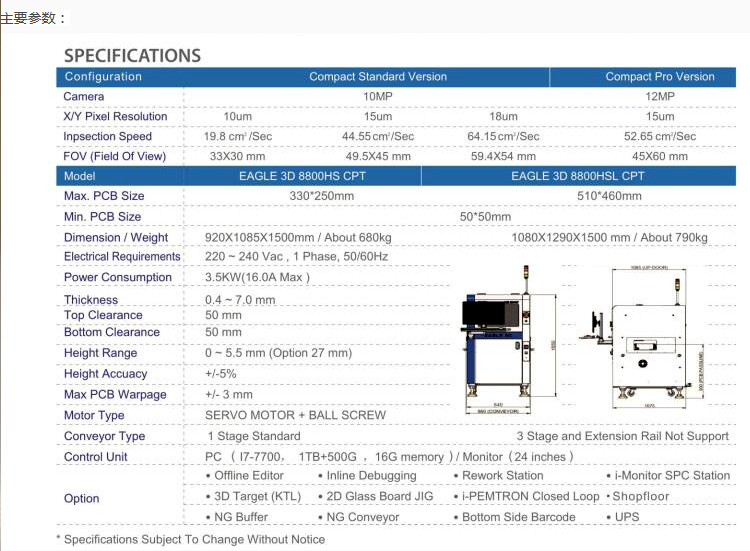Click the SERVO MOTOR + BALL SCREW text
The width and height of the screenshot is (750, 551).
coord(295,415)
